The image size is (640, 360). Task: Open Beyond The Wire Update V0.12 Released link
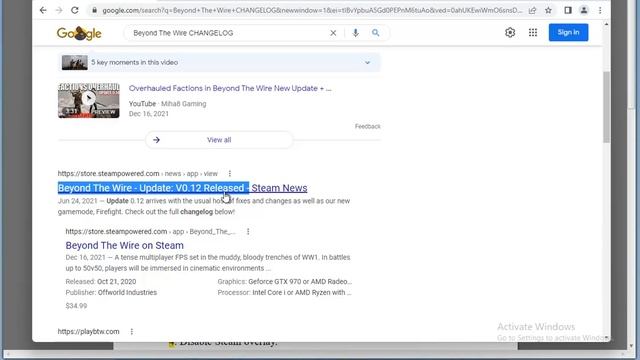[x=182, y=188]
